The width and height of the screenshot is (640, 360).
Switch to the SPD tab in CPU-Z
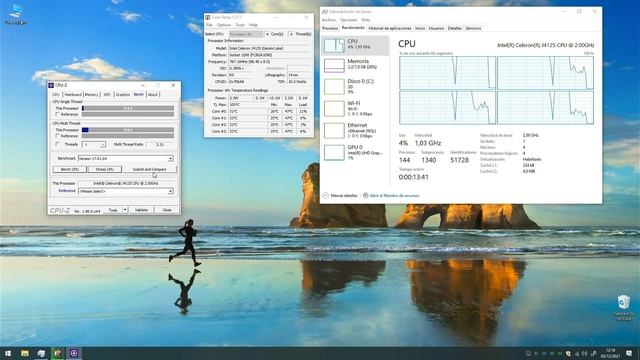pos(107,95)
